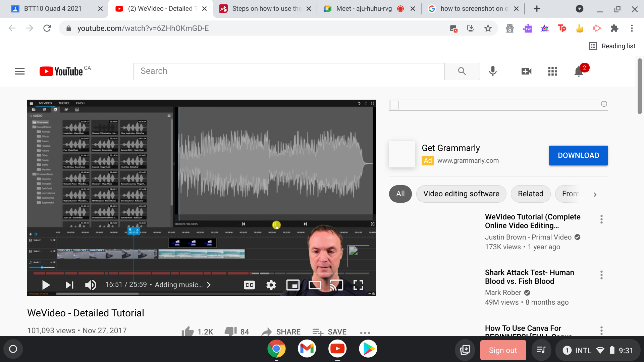Cast the video to a TV
This screenshot has height=362, width=644.
(336, 285)
